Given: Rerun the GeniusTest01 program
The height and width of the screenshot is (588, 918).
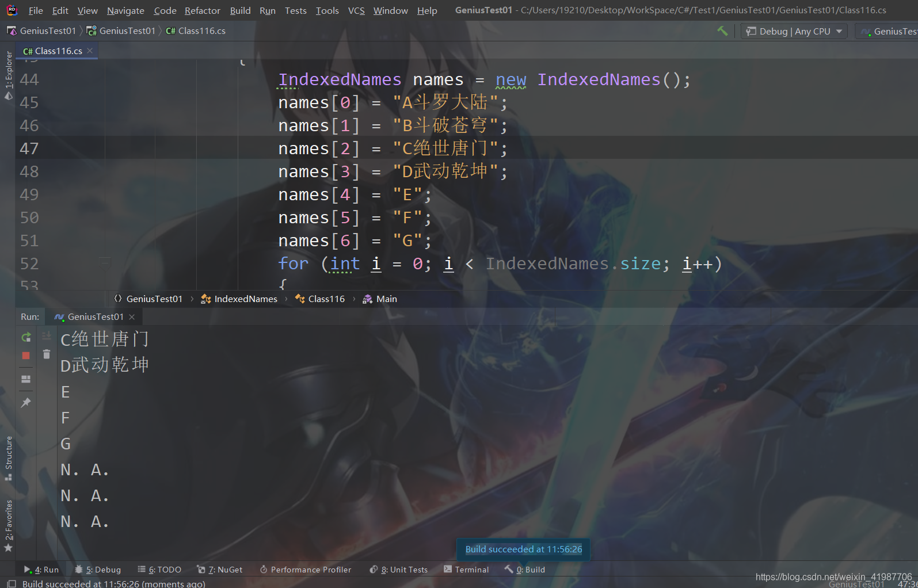Looking at the screenshot, I should [26, 337].
